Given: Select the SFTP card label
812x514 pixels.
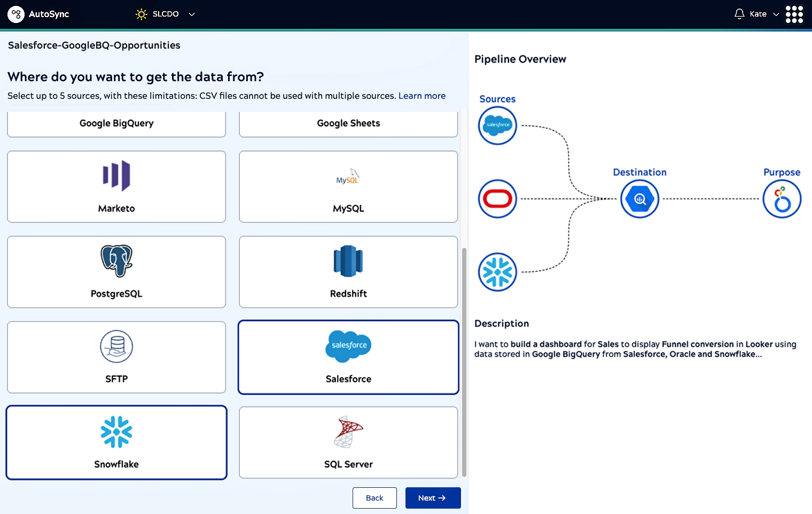Looking at the screenshot, I should [116, 379].
